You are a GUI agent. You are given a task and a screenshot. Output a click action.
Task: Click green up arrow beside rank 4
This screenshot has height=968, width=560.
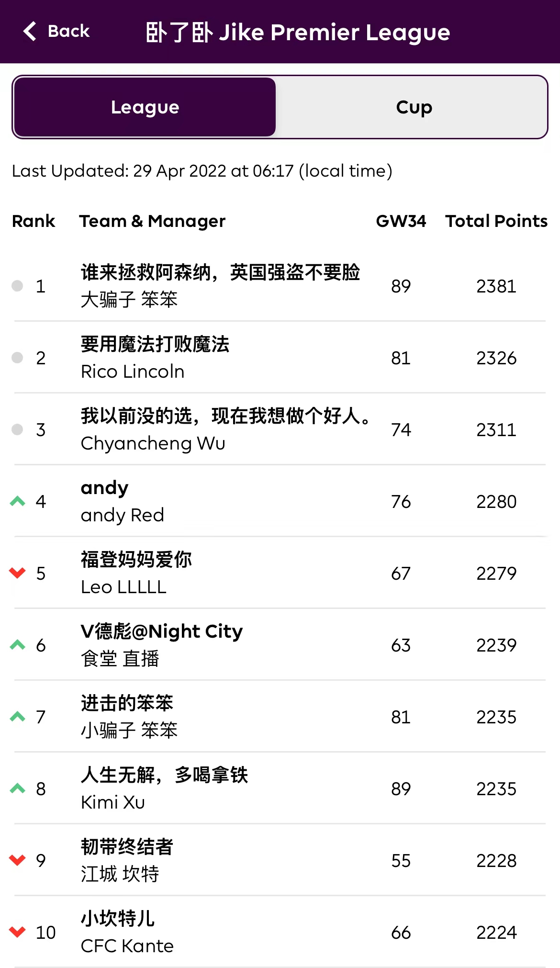(x=18, y=501)
